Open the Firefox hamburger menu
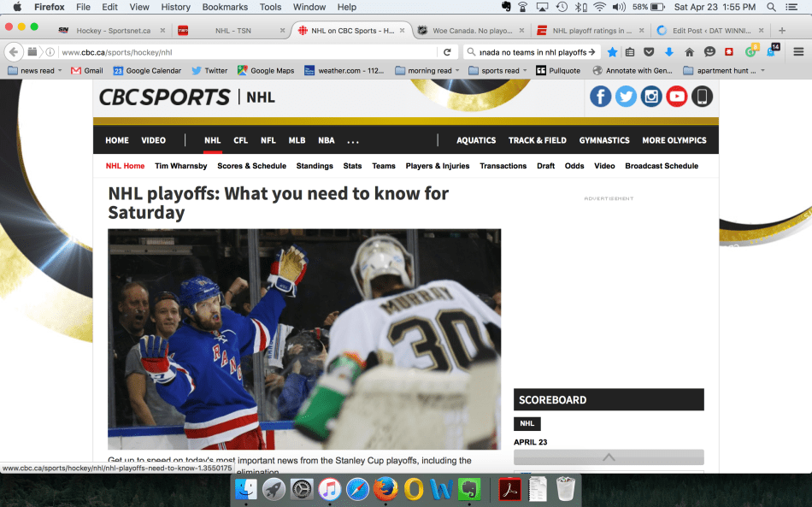Viewport: 812px width, 507px height. (x=797, y=51)
